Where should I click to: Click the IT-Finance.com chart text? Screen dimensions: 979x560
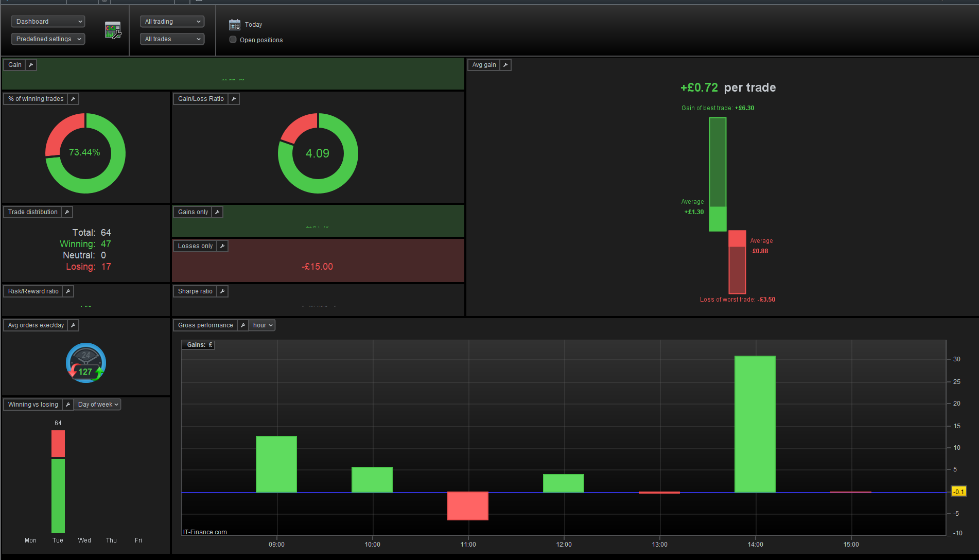click(x=205, y=532)
